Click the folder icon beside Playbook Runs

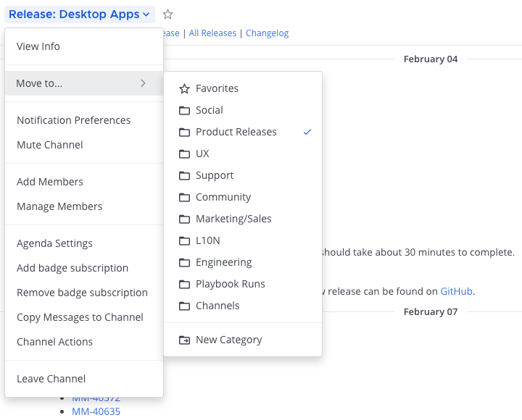184,284
